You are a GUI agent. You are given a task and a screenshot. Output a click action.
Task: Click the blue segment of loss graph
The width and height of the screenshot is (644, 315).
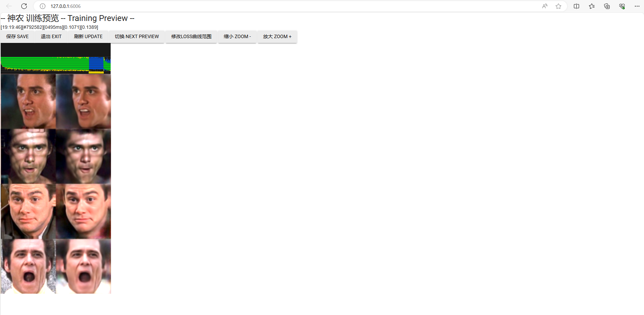click(96, 64)
